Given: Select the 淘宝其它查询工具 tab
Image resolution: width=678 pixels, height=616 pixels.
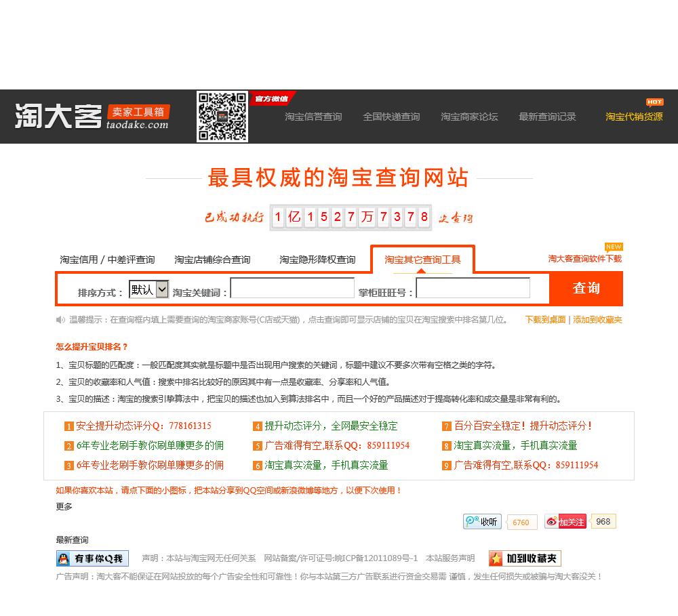Looking at the screenshot, I should [x=422, y=260].
